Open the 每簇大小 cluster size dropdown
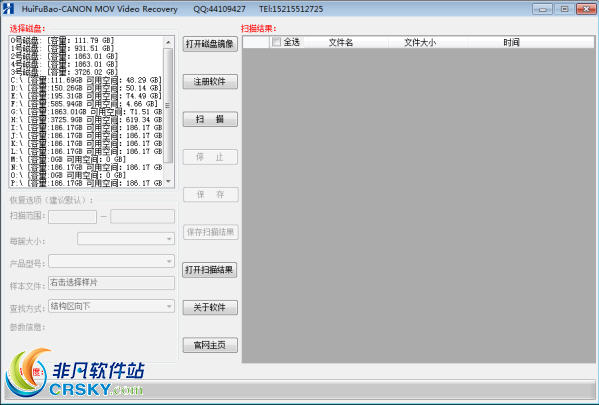 [x=126, y=239]
